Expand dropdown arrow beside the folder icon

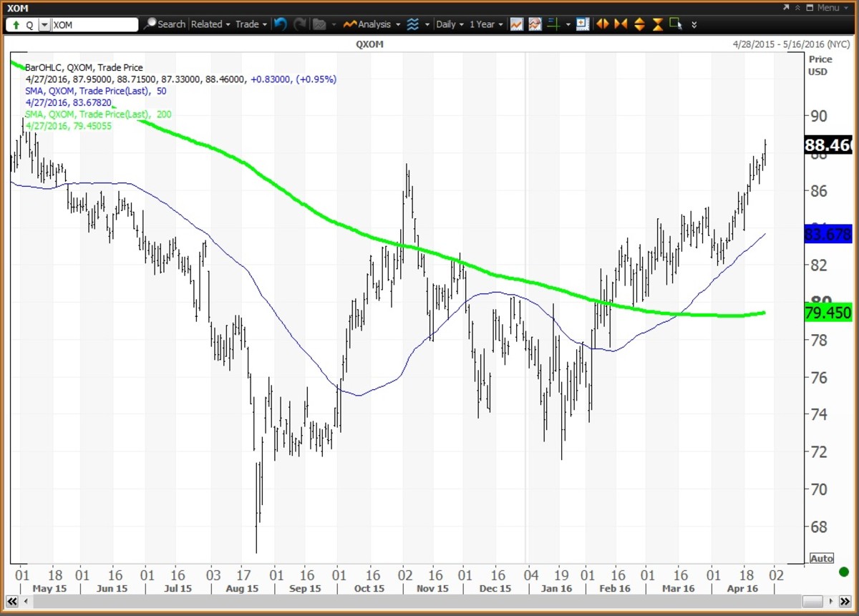click(334, 24)
